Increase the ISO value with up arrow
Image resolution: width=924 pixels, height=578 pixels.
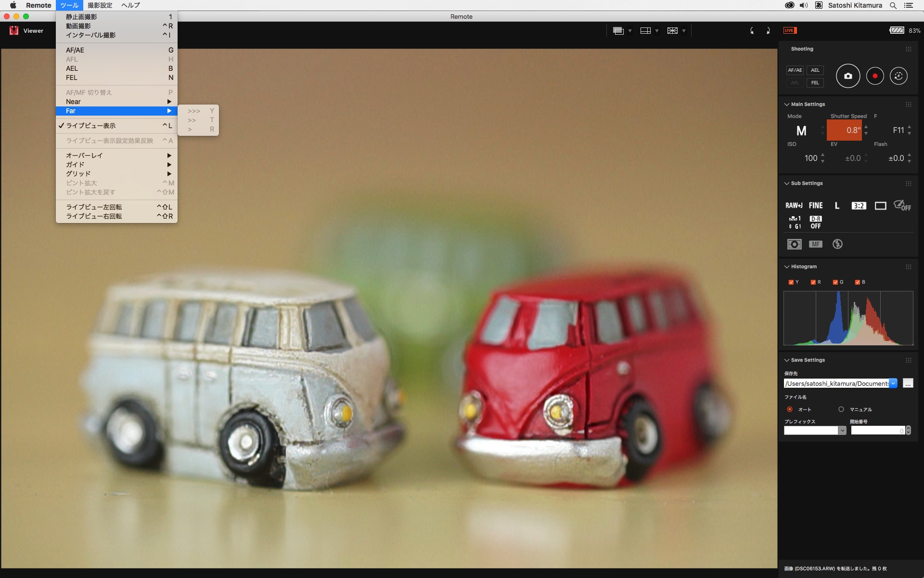coord(823,155)
